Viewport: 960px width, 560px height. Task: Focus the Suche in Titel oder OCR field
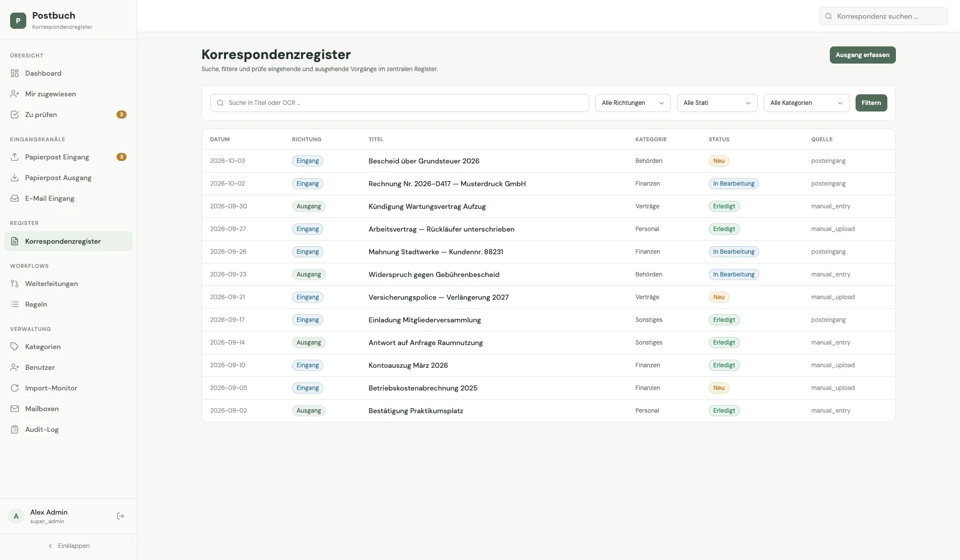pyautogui.click(x=400, y=103)
